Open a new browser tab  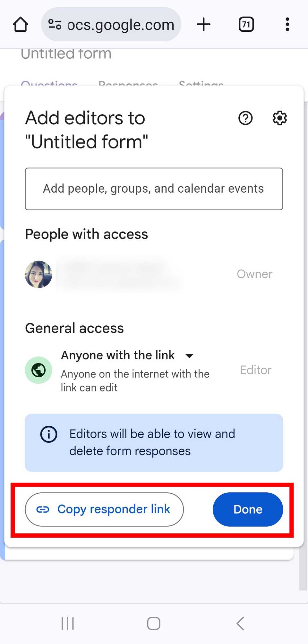pos(203,24)
